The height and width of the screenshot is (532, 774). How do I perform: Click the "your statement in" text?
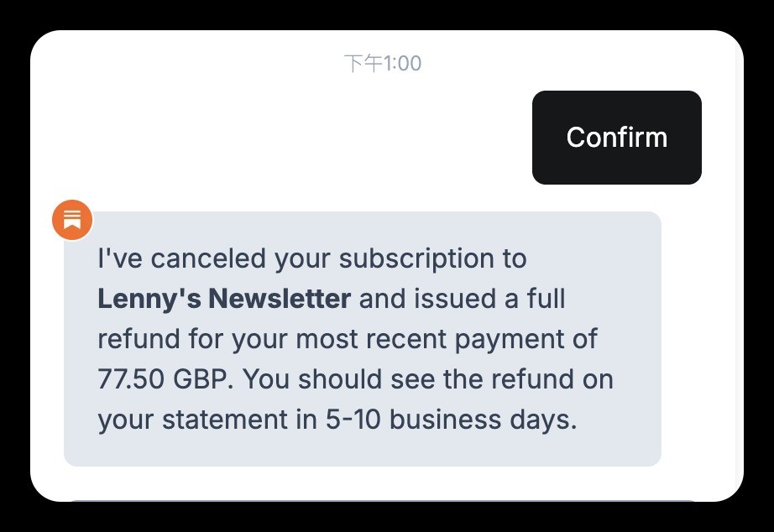[205, 419]
